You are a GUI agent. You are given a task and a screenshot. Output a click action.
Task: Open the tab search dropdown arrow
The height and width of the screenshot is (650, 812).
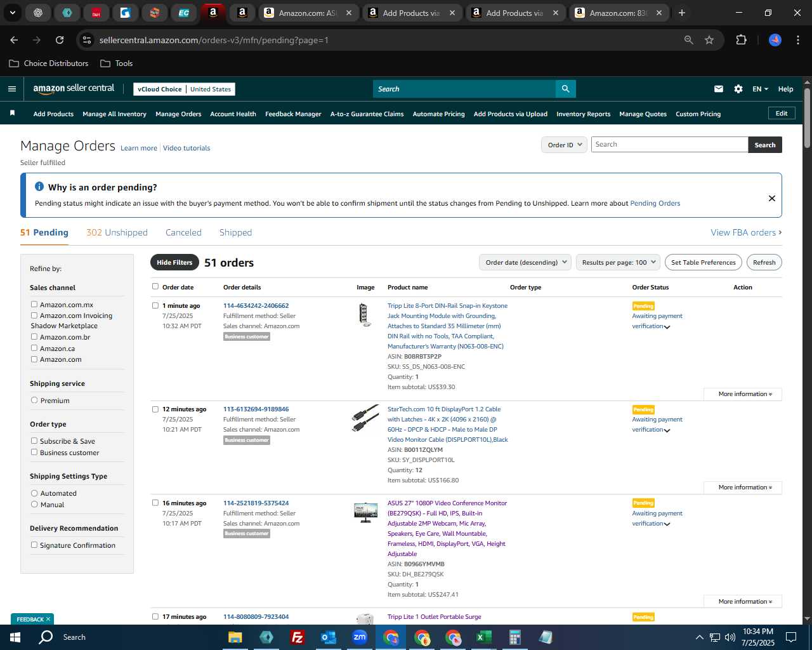13,13
